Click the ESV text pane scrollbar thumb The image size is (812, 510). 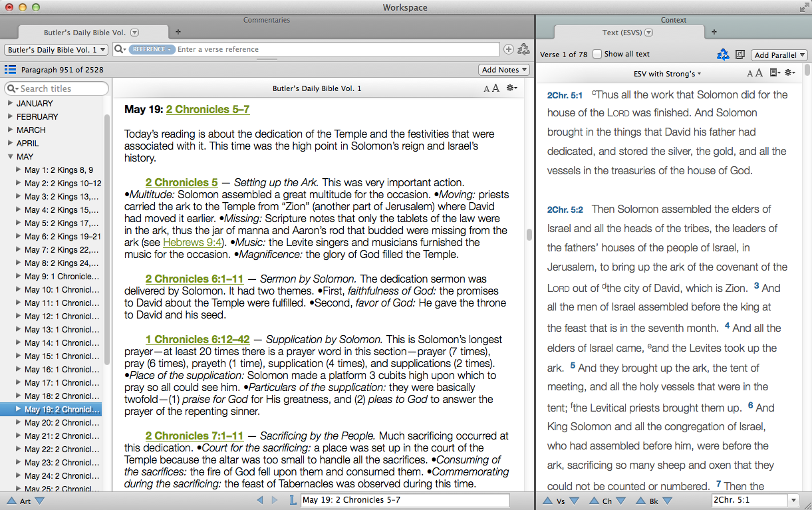click(807, 69)
